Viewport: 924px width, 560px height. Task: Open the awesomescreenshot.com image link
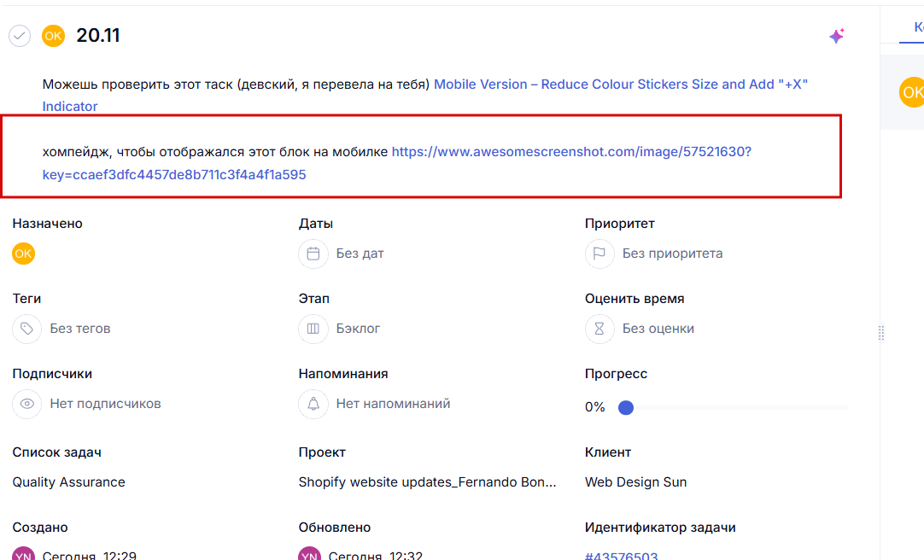coord(570,152)
